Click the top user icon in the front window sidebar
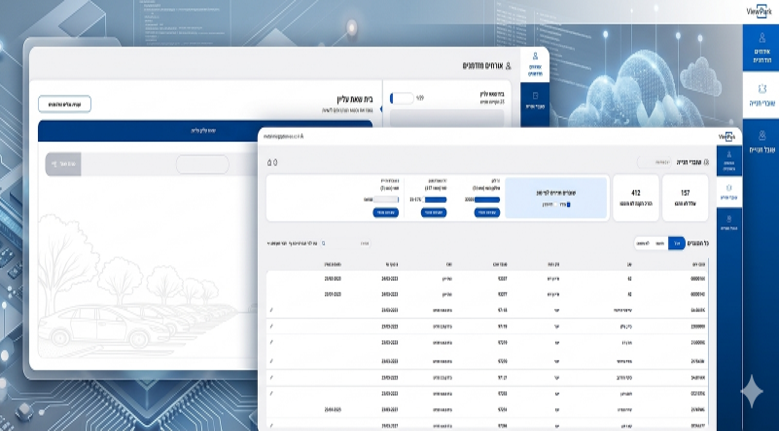 point(729,161)
